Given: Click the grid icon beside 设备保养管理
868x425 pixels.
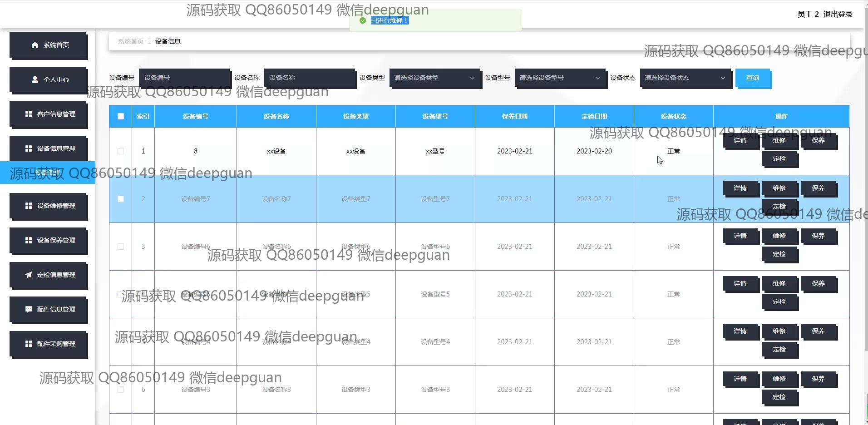Looking at the screenshot, I should 29,240.
